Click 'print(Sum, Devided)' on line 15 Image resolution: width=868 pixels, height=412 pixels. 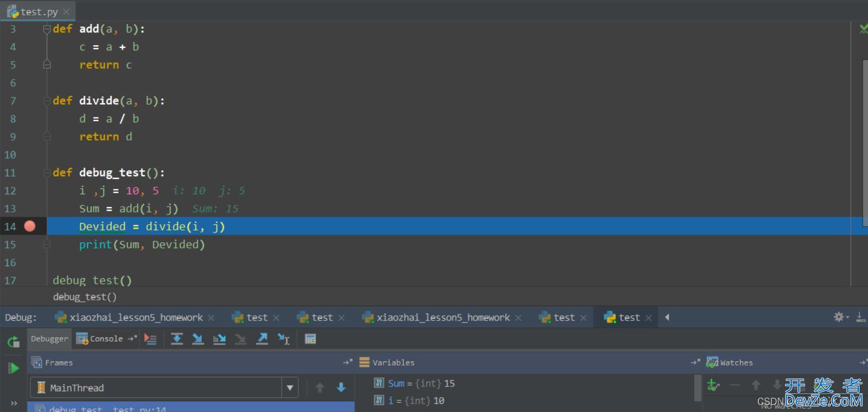[x=142, y=244]
